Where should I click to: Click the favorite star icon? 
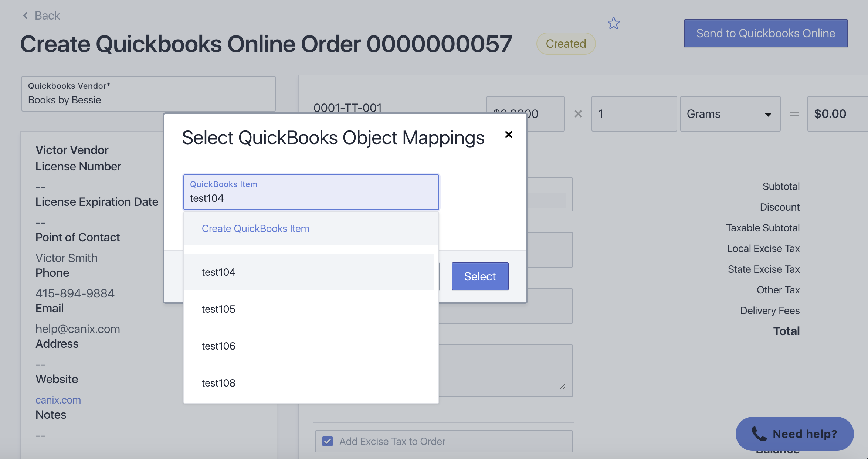tap(613, 24)
